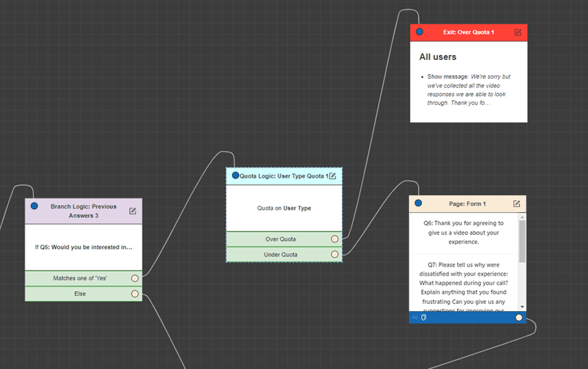The image size is (588, 369).
Task: Click the scrollbar thumb in Page: Form 1
Action: [522, 241]
